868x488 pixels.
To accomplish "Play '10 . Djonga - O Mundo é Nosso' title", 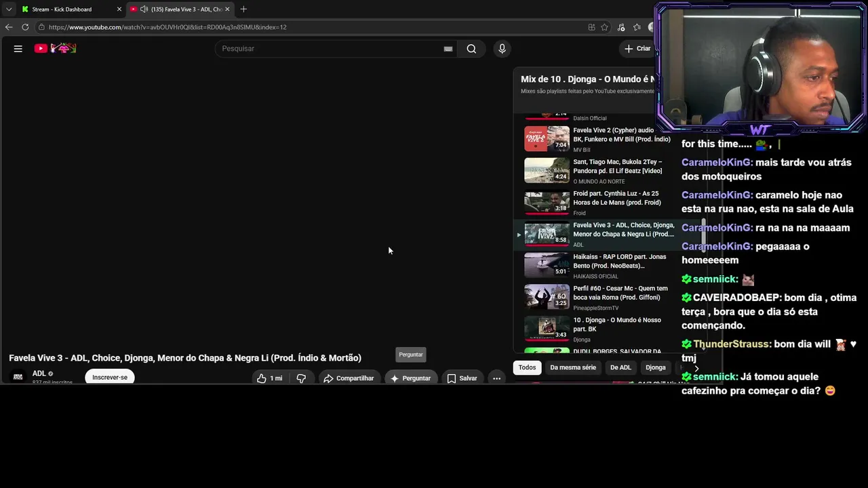I will click(x=617, y=325).
